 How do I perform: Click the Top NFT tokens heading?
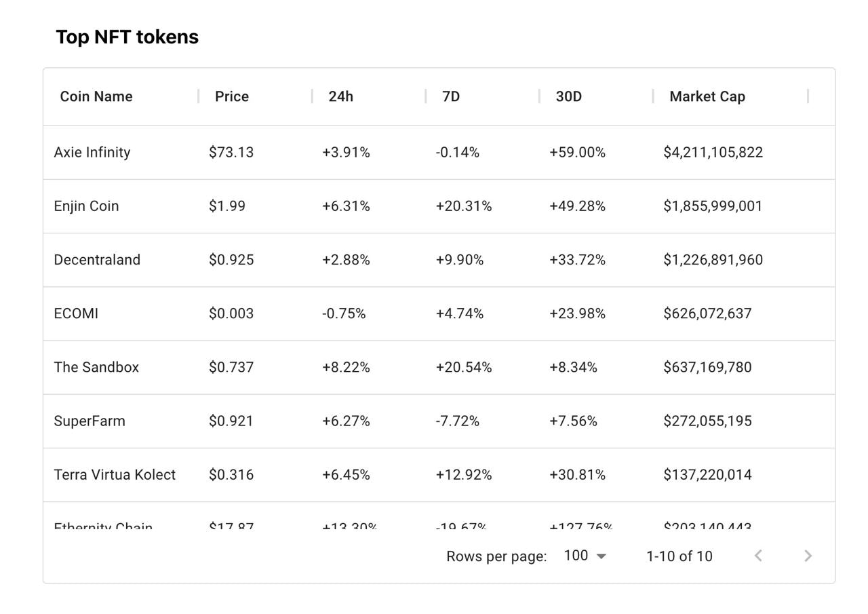pos(127,37)
